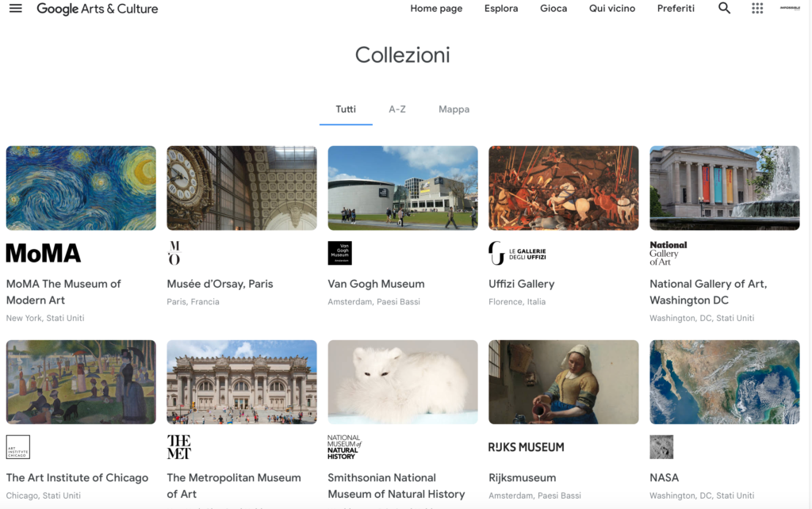Open the Milkmaid painting Rijksmuseum thumbnail
The height and width of the screenshot is (509, 812).
point(564,382)
